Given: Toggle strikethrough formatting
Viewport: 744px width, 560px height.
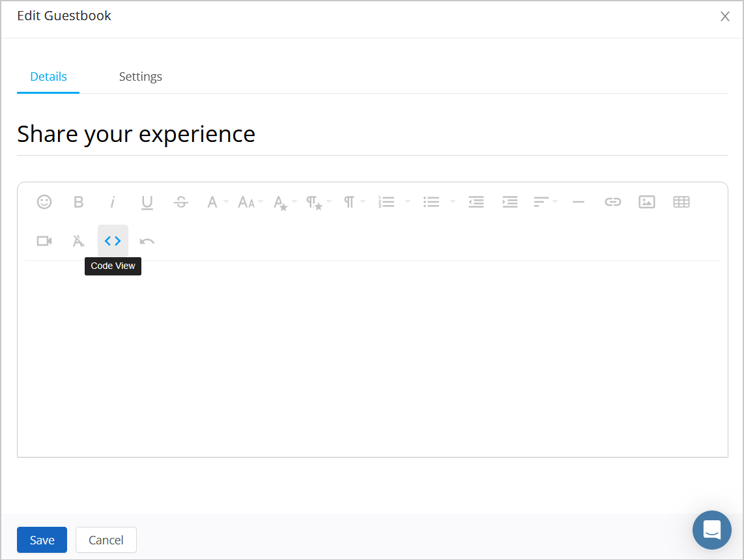Looking at the screenshot, I should coord(180,202).
